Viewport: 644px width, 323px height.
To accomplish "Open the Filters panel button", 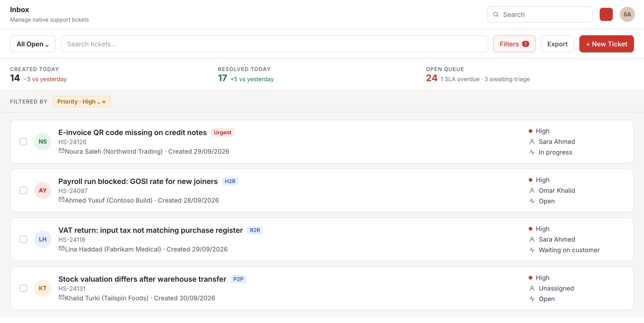I will tap(514, 44).
